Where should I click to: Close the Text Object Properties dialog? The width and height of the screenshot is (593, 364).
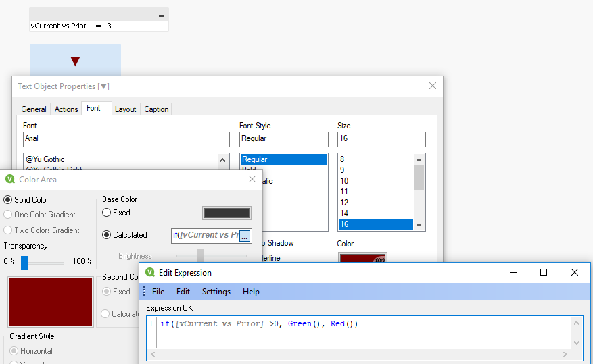tap(433, 86)
